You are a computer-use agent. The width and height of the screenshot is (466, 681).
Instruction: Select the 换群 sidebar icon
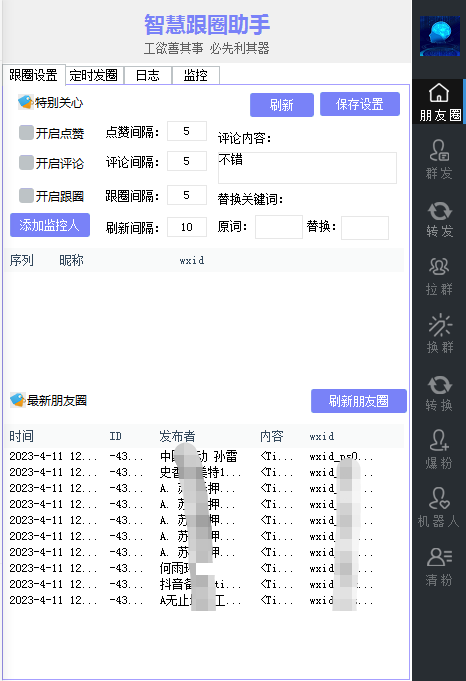coord(439,334)
